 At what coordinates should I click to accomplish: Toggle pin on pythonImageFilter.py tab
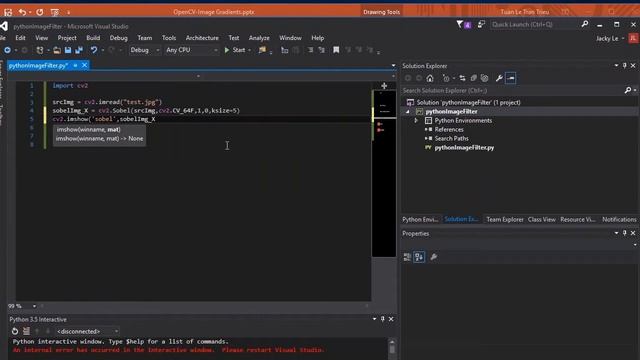coord(76,65)
